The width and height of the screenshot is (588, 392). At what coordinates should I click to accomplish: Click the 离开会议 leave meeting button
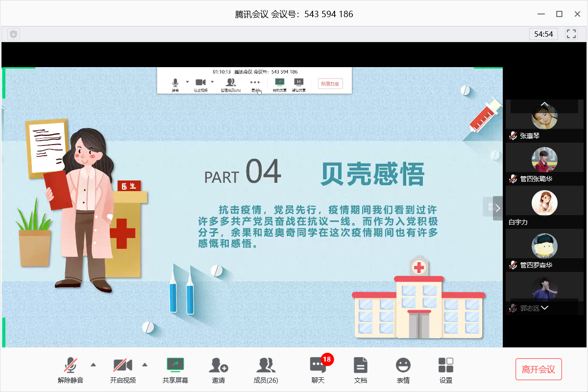tap(538, 369)
